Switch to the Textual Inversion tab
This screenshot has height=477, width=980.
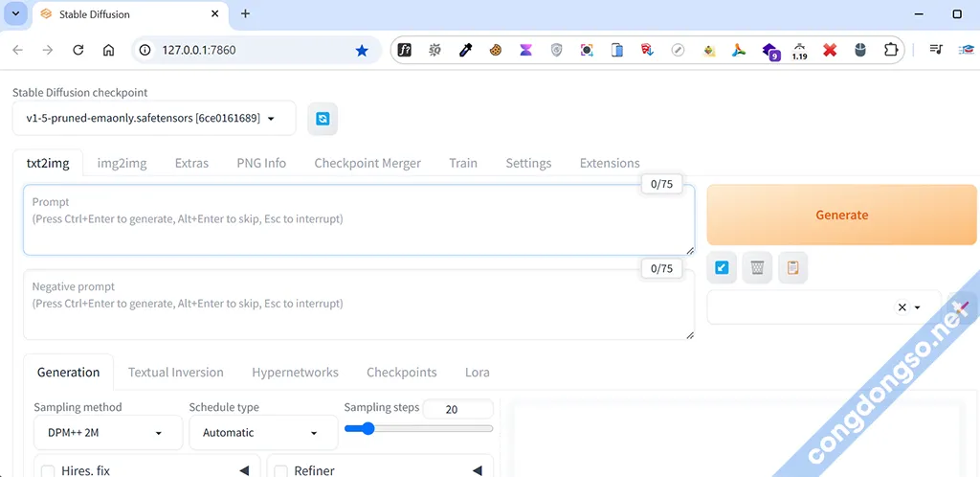coord(176,373)
